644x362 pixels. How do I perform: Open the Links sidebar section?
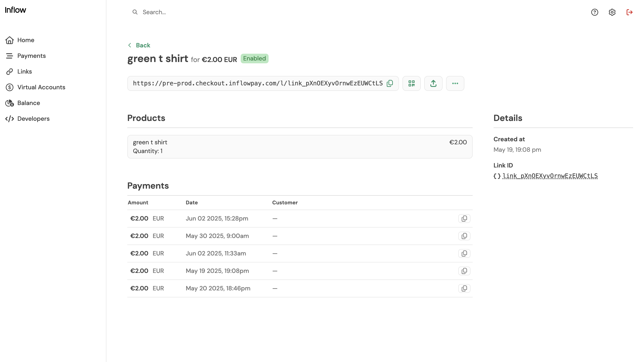(x=24, y=72)
